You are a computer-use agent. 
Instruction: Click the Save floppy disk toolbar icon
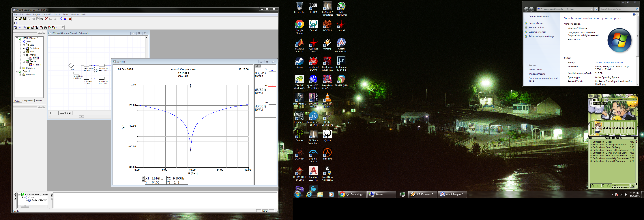click(x=24, y=19)
